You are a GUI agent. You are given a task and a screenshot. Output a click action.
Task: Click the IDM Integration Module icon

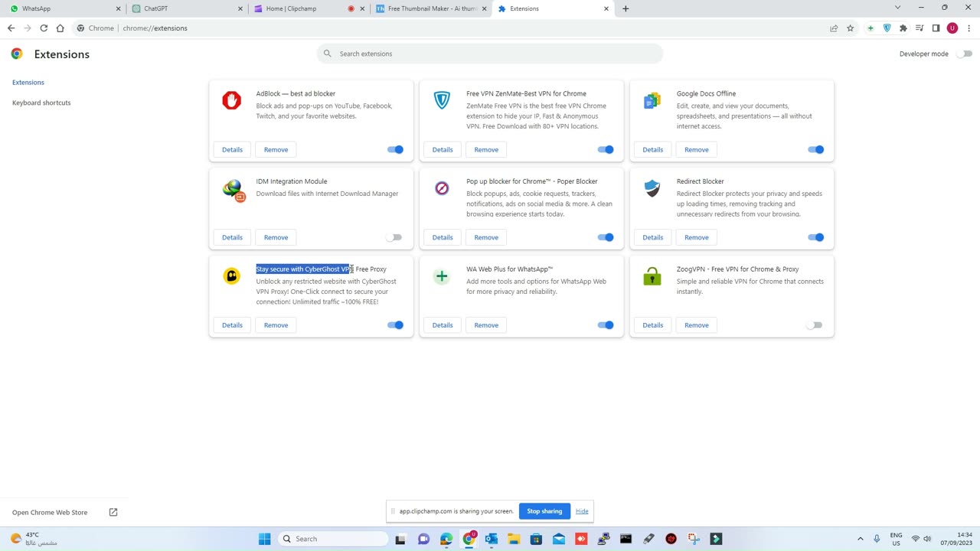[233, 189]
